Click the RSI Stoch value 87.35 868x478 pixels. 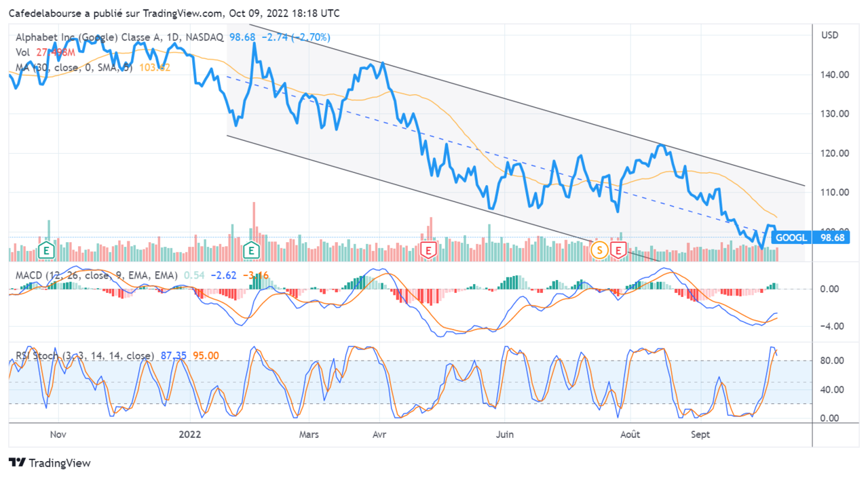(174, 355)
